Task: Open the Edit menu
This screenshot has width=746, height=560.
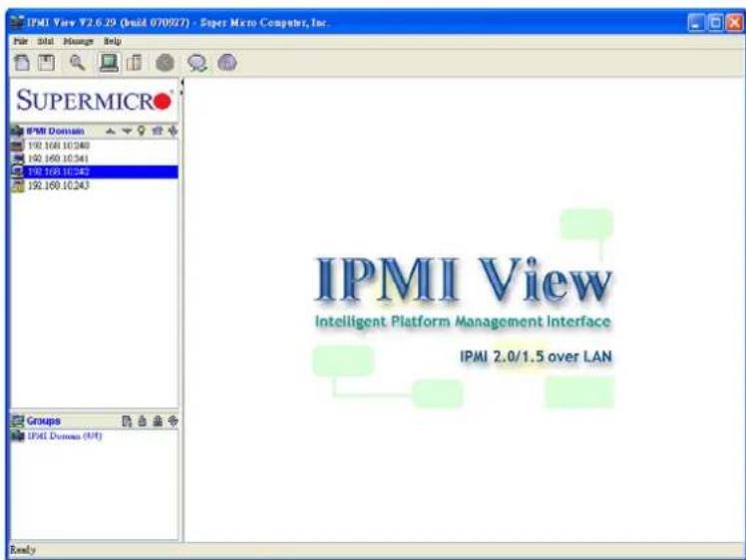Action: pos(46,42)
